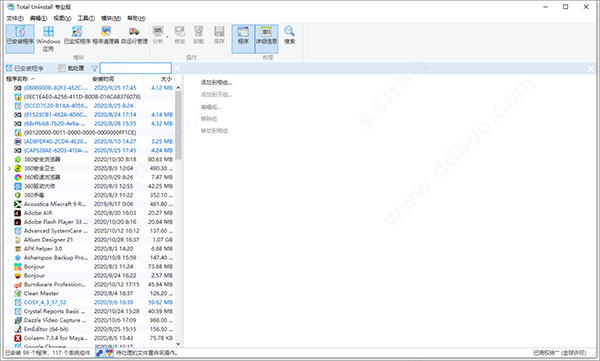Image resolution: width=600 pixels, height=361 pixels.
Task: Click the first add-to-group link in right panel
Action: click(x=216, y=82)
